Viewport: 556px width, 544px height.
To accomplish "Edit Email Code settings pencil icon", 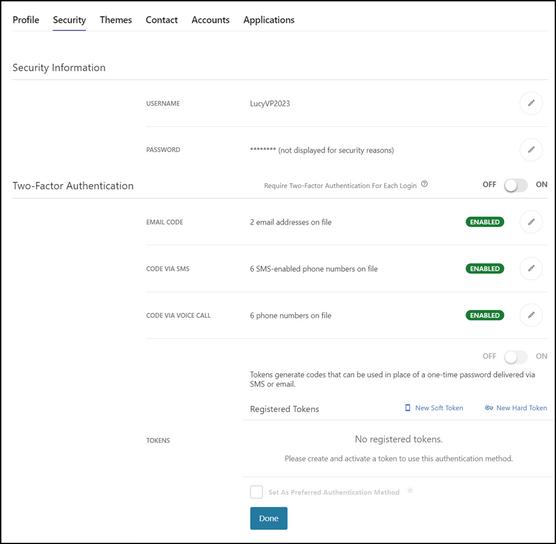I will click(x=531, y=222).
